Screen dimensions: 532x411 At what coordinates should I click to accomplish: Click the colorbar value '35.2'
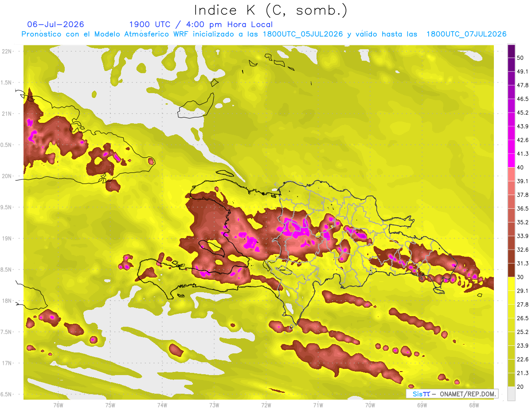[523, 222]
